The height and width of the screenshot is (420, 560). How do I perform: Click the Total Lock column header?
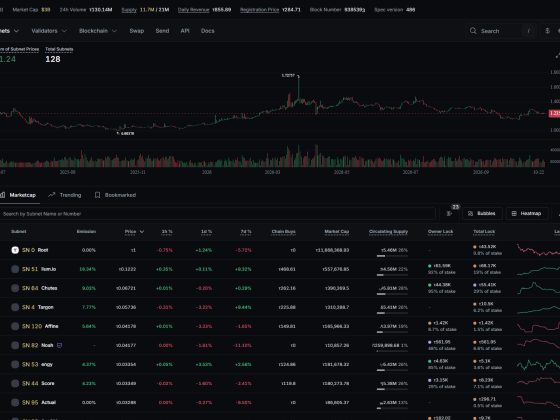tap(484, 232)
